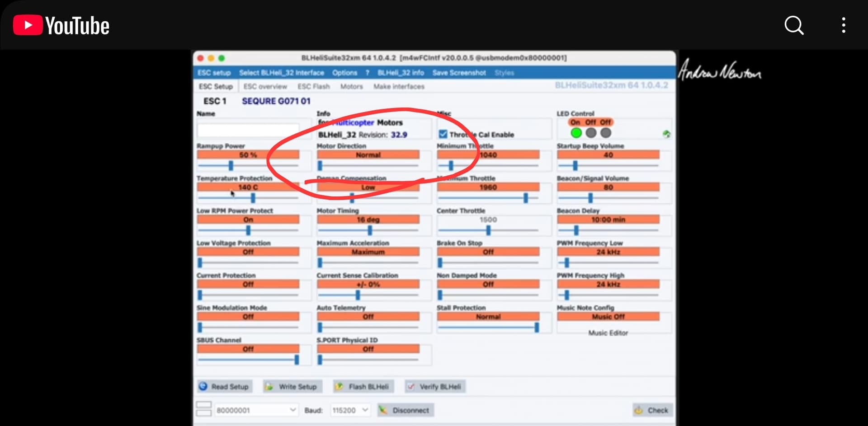Image resolution: width=868 pixels, height=426 pixels.
Task: Click the Check power icon
Action: [x=639, y=410]
